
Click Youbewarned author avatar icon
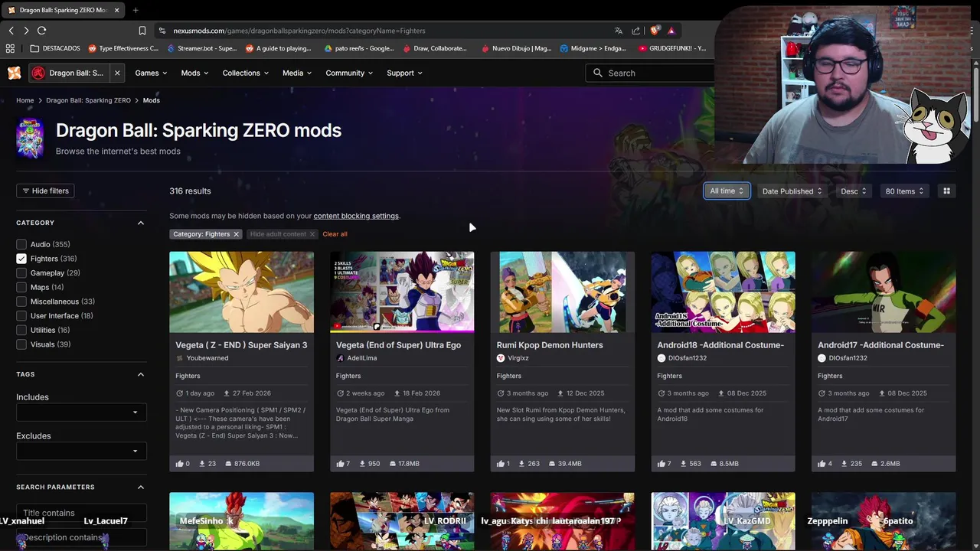click(180, 358)
